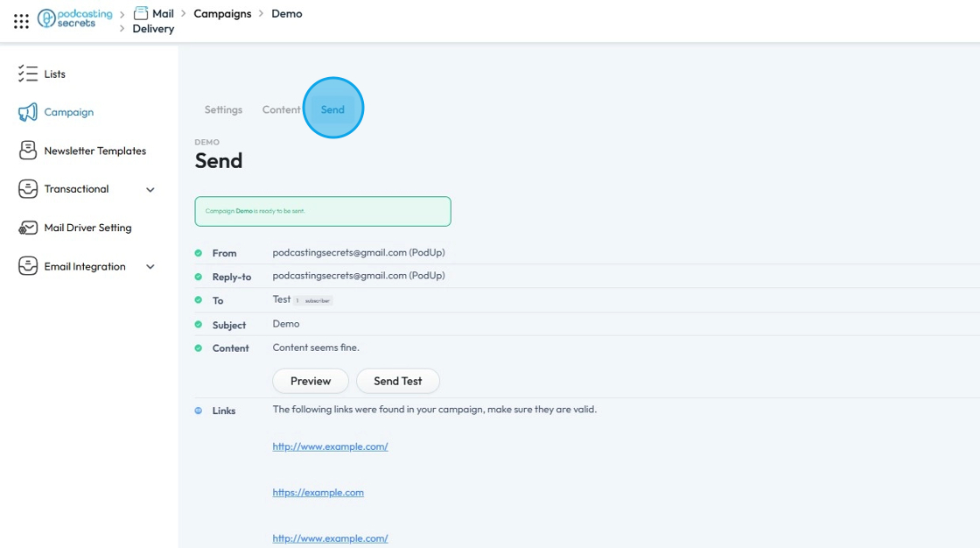
Task: Click the green status dot for To
Action: coord(198,300)
